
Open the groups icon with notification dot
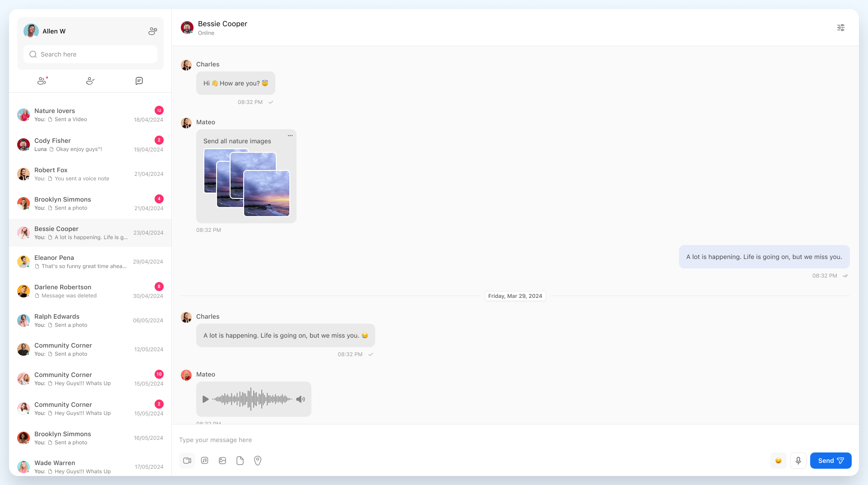41,81
